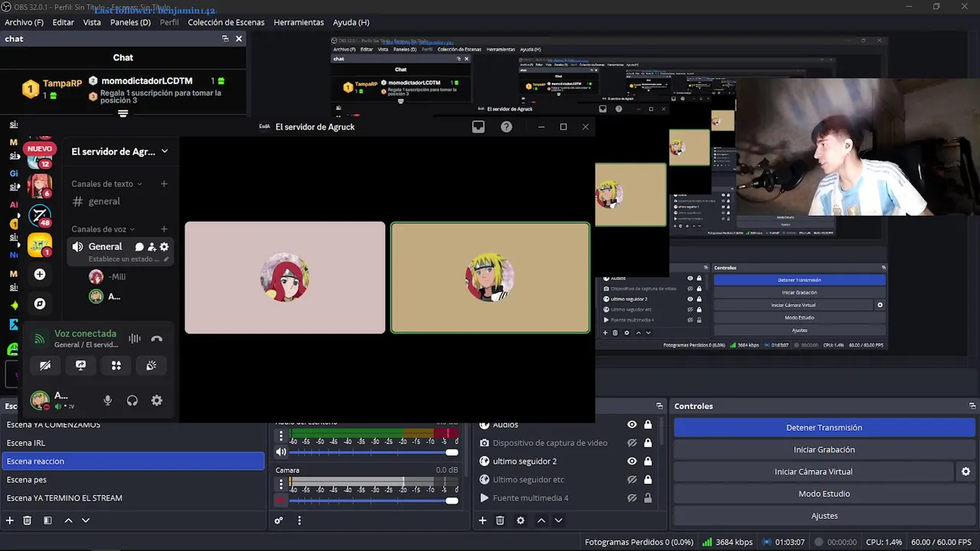This screenshot has height=551, width=980.
Task: Click Iniciar Cámara Virtual button
Action: pyautogui.click(x=813, y=471)
